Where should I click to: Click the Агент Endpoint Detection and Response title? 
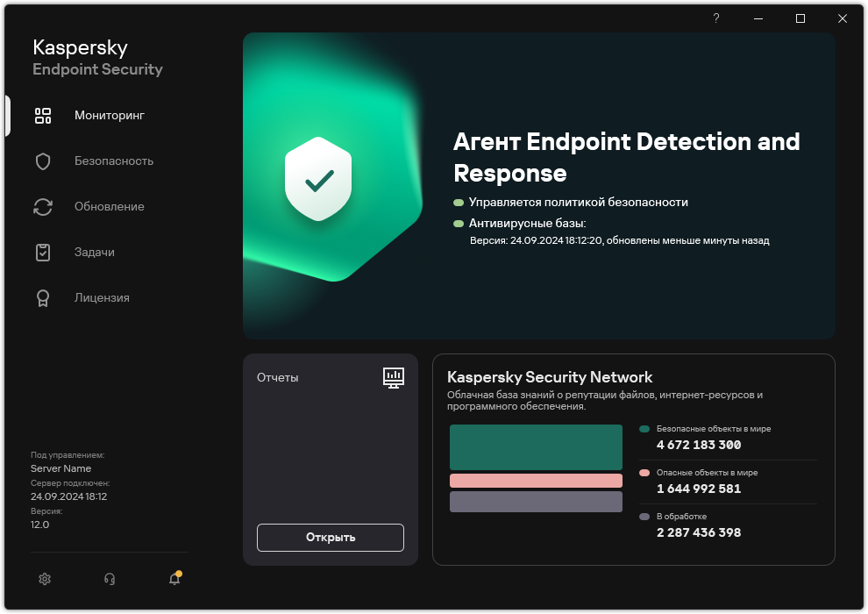tap(627, 157)
